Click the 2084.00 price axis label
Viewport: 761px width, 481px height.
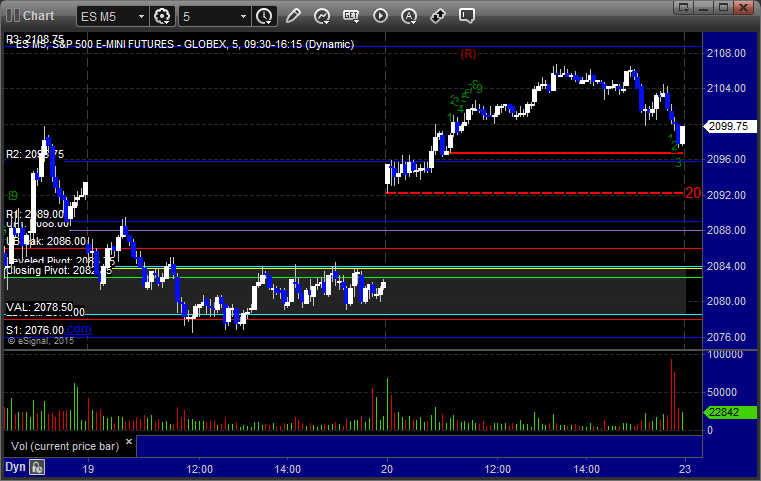[x=726, y=266]
